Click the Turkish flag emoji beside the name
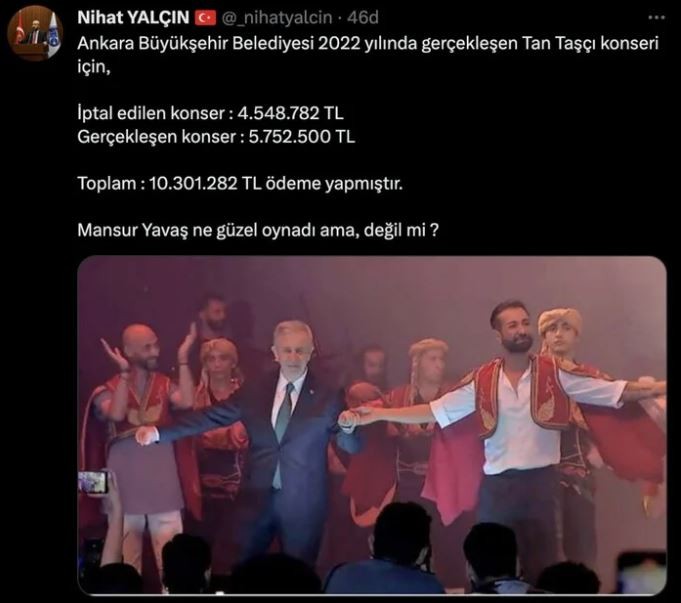Viewport: 681px width, 603px height. [x=206, y=18]
